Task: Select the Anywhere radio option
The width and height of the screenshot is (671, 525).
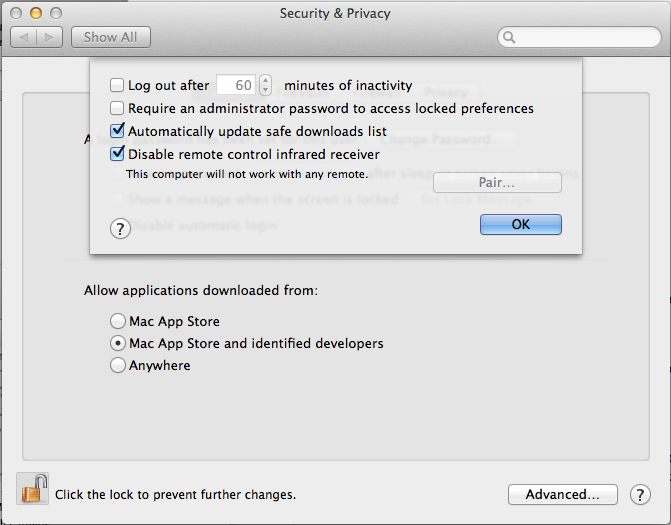Action: coord(119,365)
